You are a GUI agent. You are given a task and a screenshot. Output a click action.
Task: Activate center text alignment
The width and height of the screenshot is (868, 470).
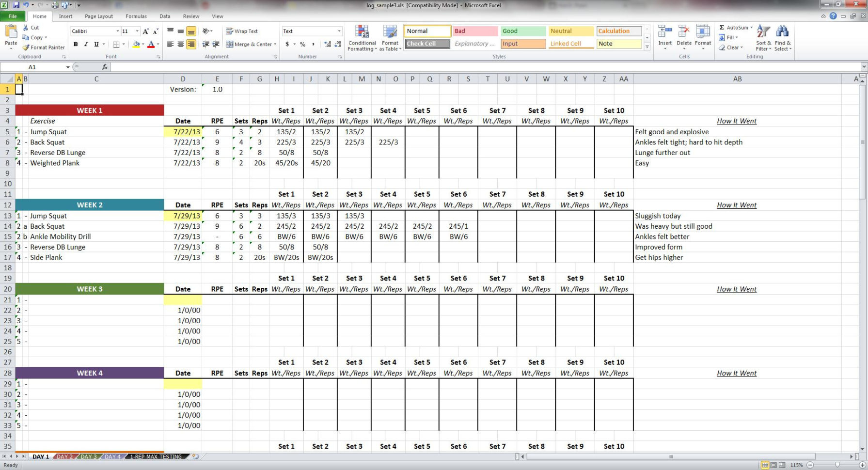pyautogui.click(x=180, y=44)
